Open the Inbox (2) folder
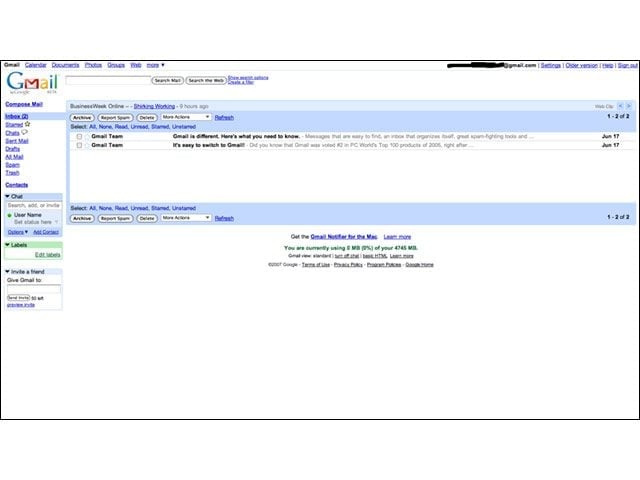640x480 pixels. [17, 116]
